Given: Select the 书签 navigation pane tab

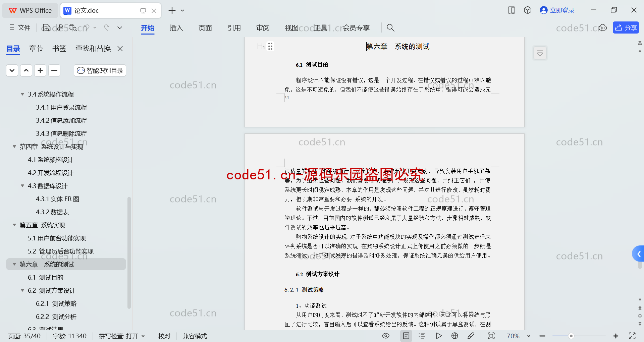Looking at the screenshot, I should (x=59, y=49).
